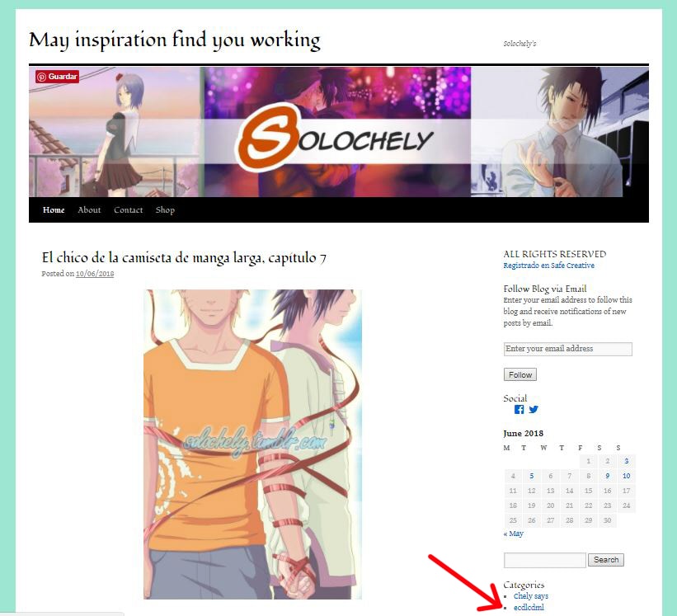This screenshot has width=677, height=616.
Task: Open the post date 10/06/2018 link
Action: 95,274
